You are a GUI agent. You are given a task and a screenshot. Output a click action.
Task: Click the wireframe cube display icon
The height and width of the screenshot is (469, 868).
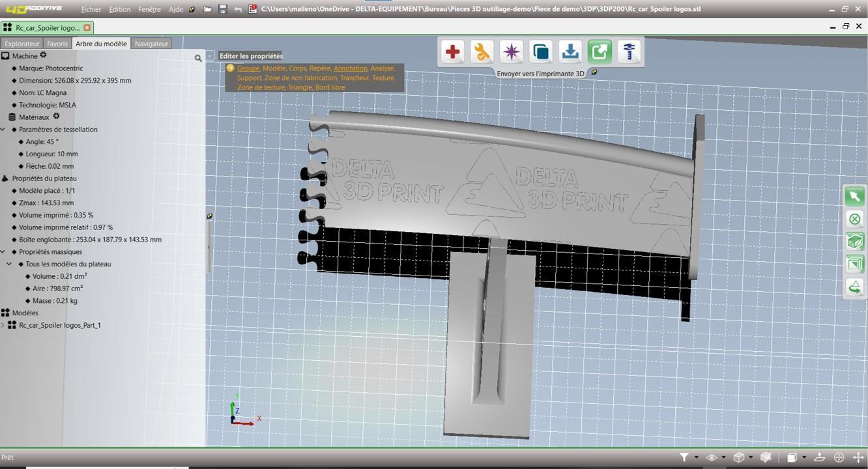739,457
